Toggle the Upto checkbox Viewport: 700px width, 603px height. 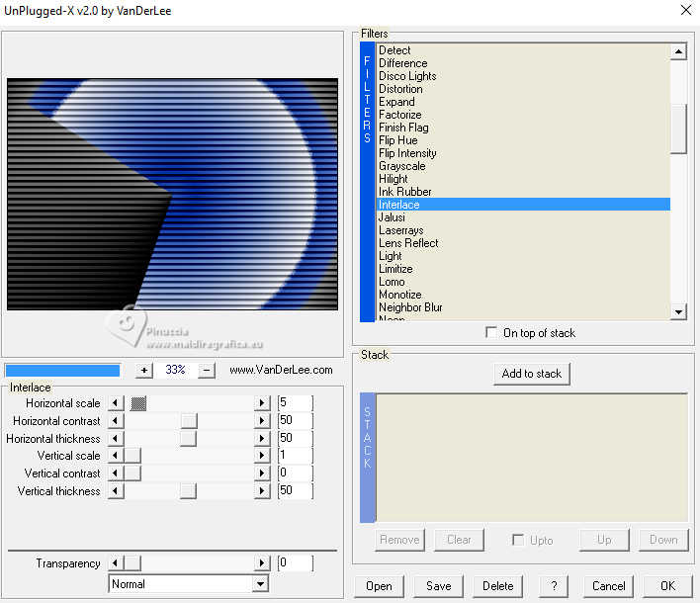pos(518,540)
